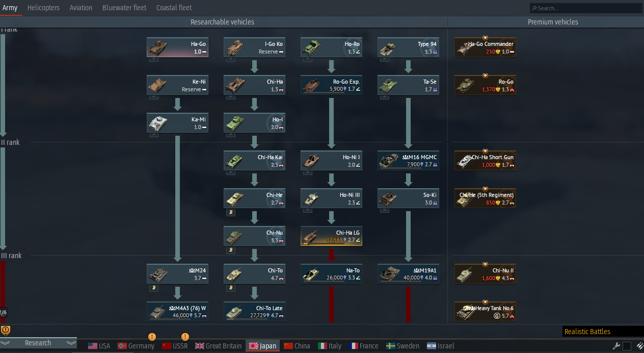The width and height of the screenshot is (644, 353).
Task: Select the M16 MGMC vehicle
Action: (x=408, y=161)
